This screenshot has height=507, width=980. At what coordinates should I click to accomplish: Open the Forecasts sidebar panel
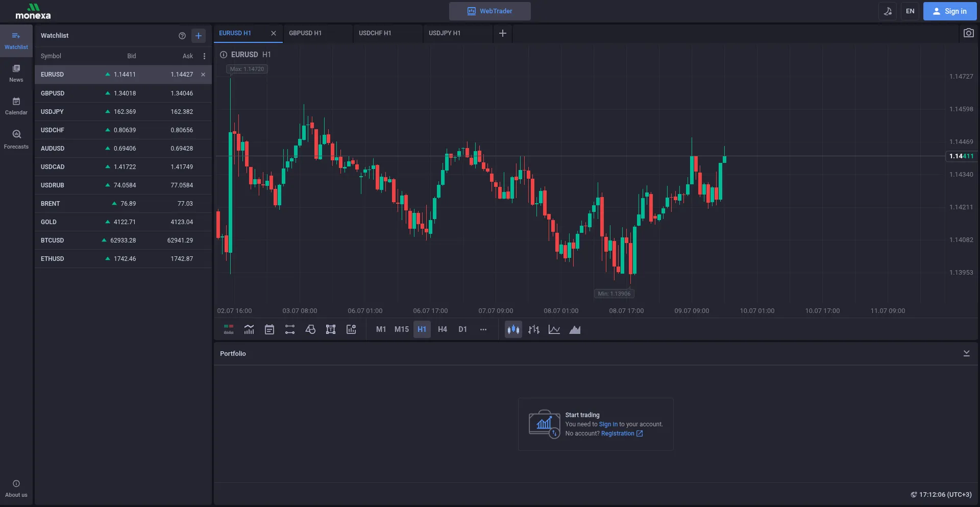tap(16, 139)
